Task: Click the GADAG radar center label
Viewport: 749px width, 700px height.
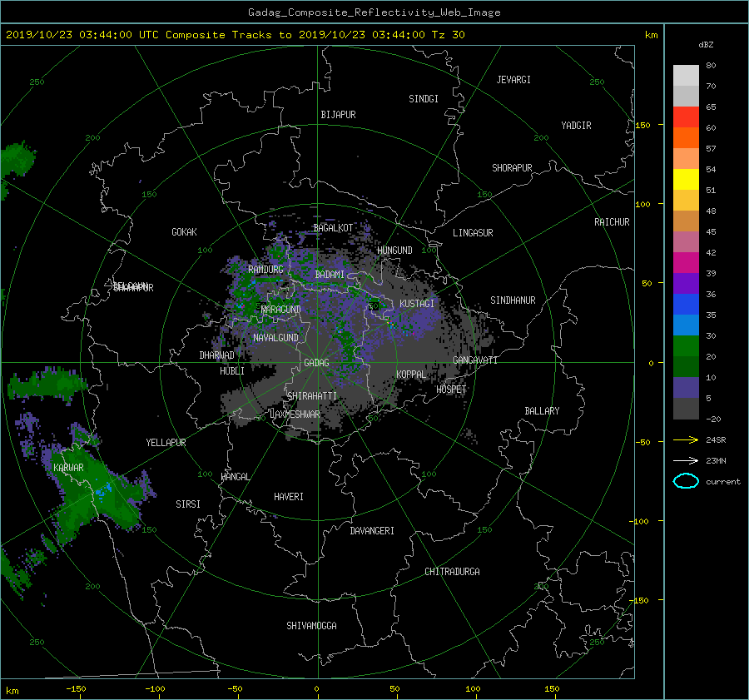Action: (x=317, y=363)
